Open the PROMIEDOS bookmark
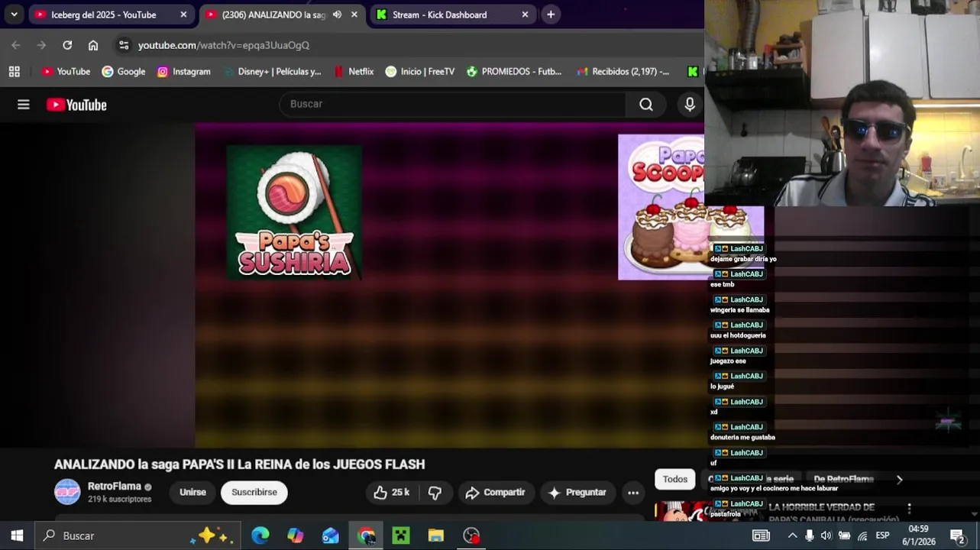 tap(513, 71)
